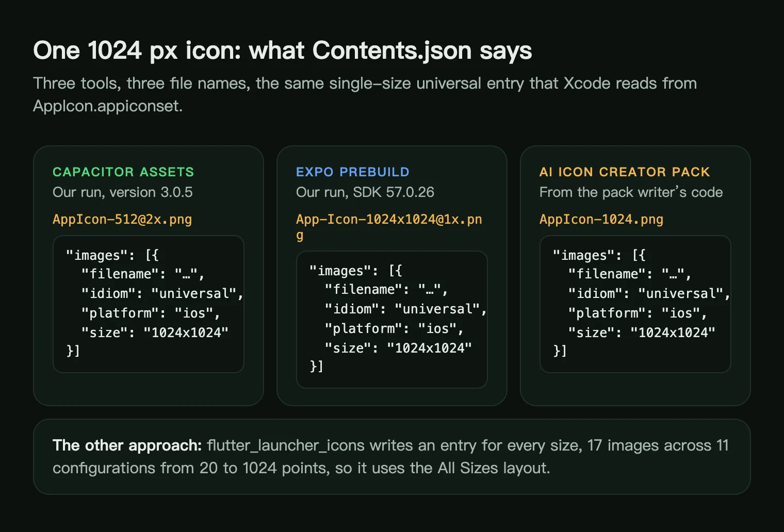Click the "platform" line in AI Icon Creator code
The image size is (784, 532).
[638, 313]
